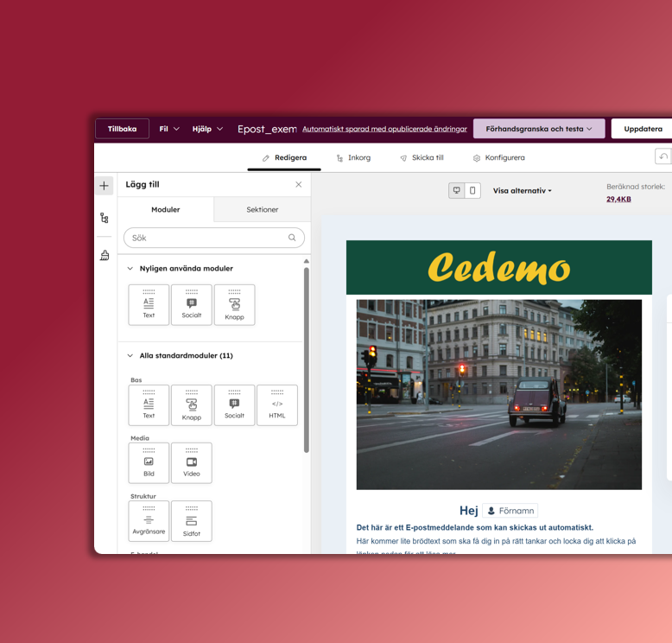Choose Text module under Bas
The width and height of the screenshot is (672, 643).
point(149,405)
